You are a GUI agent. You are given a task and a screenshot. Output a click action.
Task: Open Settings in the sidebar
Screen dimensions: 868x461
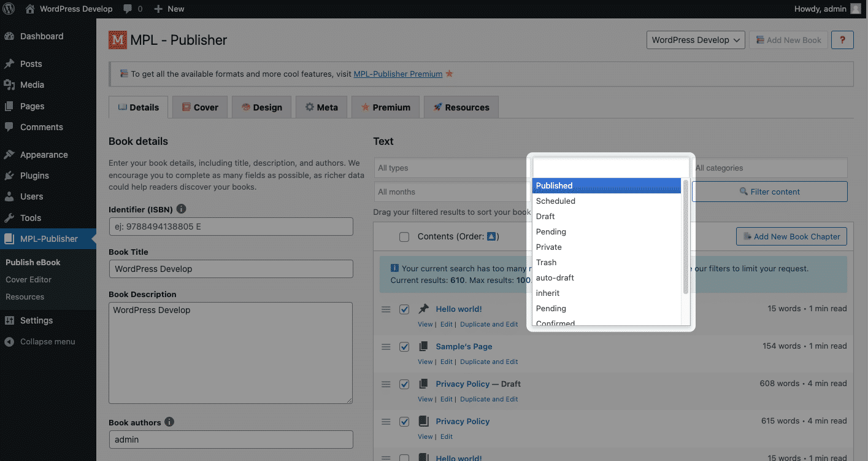pyautogui.click(x=36, y=320)
